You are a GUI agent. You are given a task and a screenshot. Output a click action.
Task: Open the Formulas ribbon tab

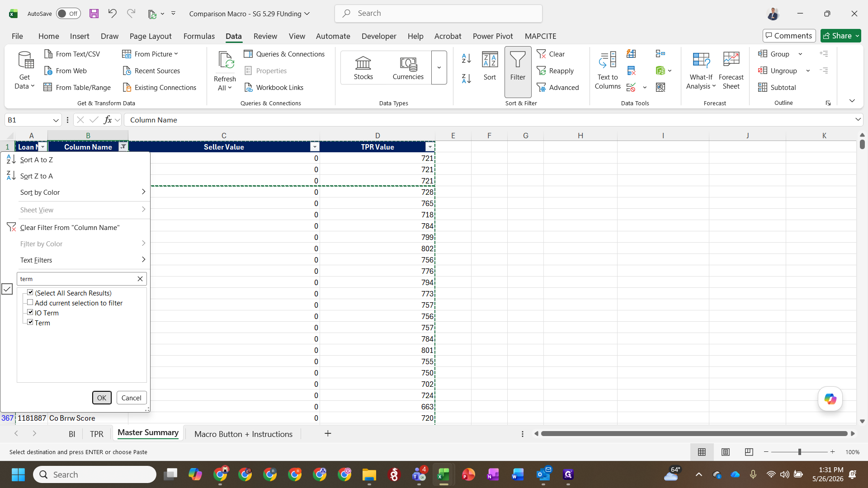pyautogui.click(x=199, y=36)
